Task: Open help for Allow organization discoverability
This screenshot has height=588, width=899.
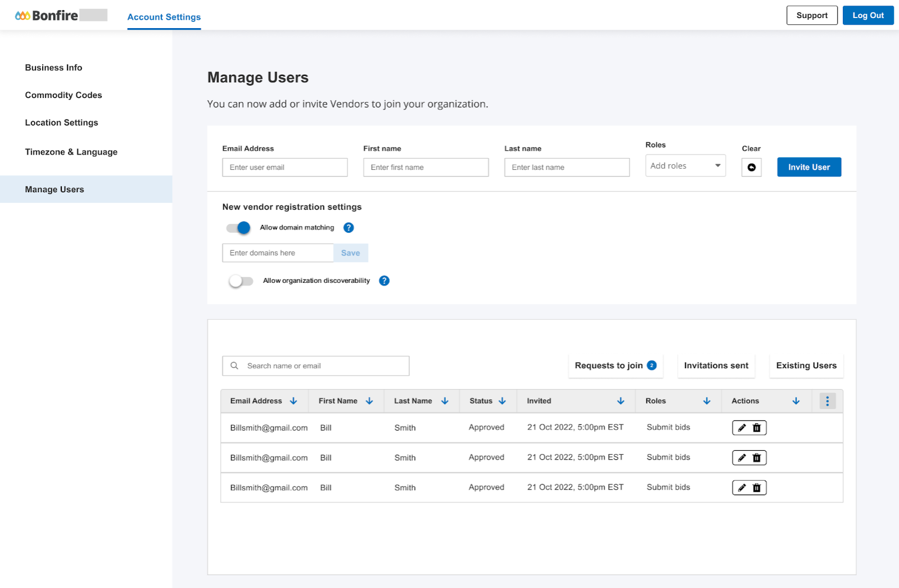Action: tap(384, 281)
